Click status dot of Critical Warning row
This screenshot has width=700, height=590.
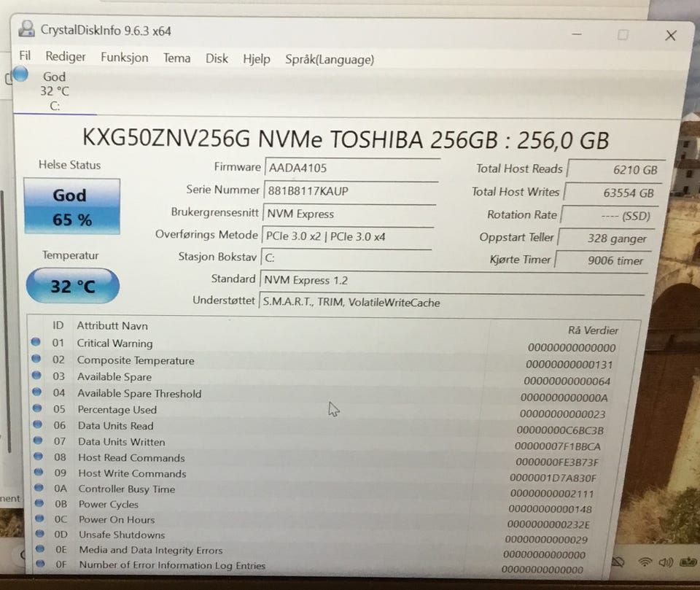pos(36,342)
